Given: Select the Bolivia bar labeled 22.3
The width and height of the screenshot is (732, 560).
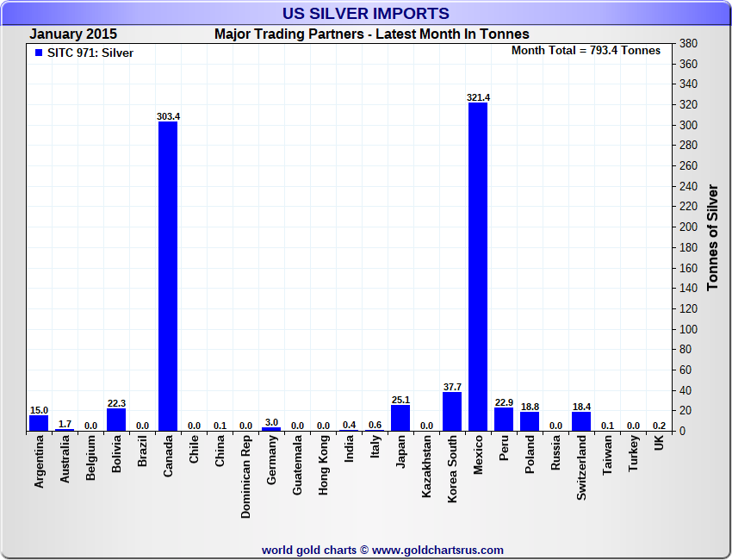Looking at the screenshot, I should click(x=116, y=420).
